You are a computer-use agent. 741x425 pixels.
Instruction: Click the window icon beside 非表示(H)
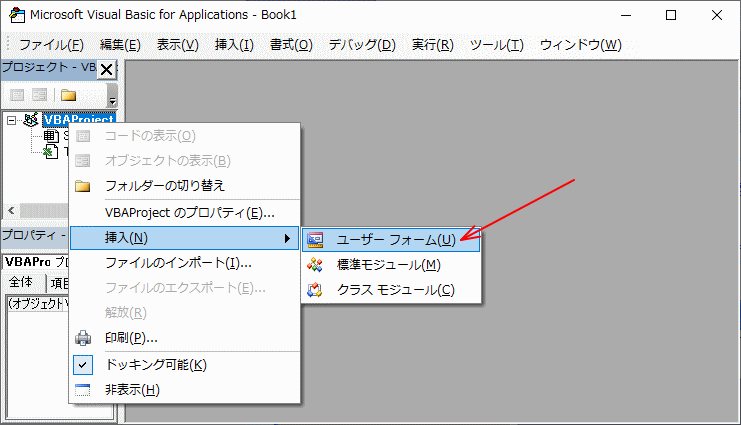[83, 390]
